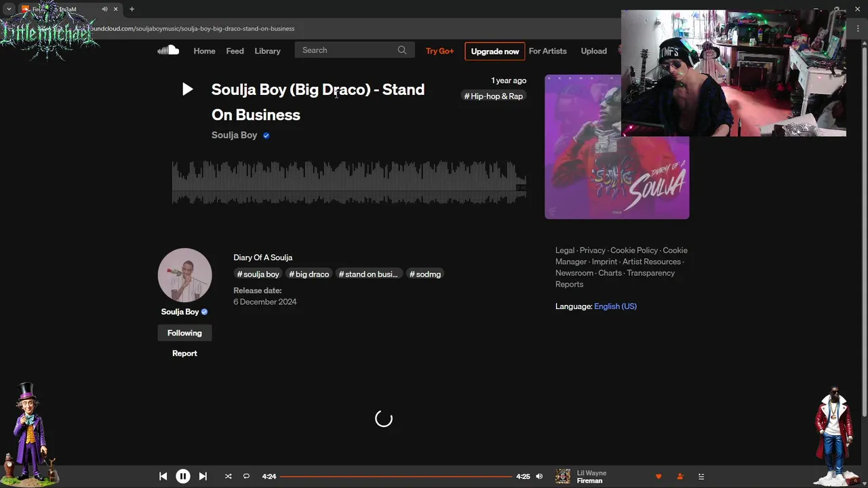The width and height of the screenshot is (868, 488).
Task: Open the stand on busi... hashtag
Action: pyautogui.click(x=368, y=274)
